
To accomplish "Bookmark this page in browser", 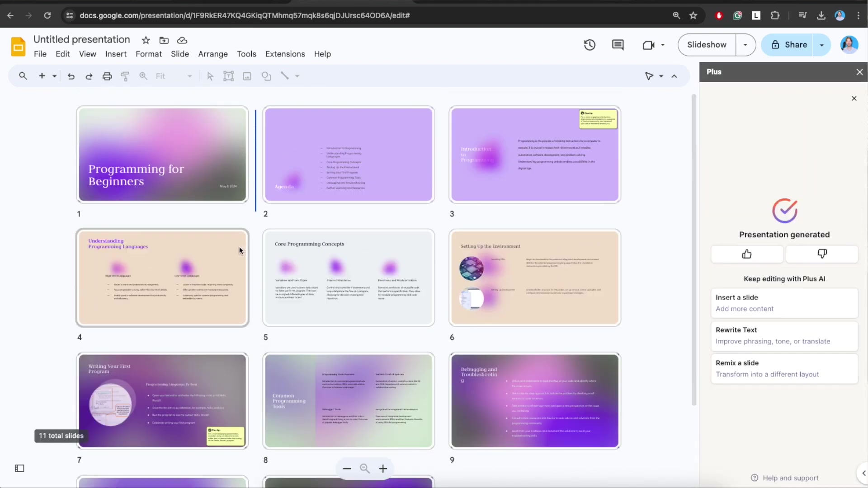I will (x=693, y=15).
